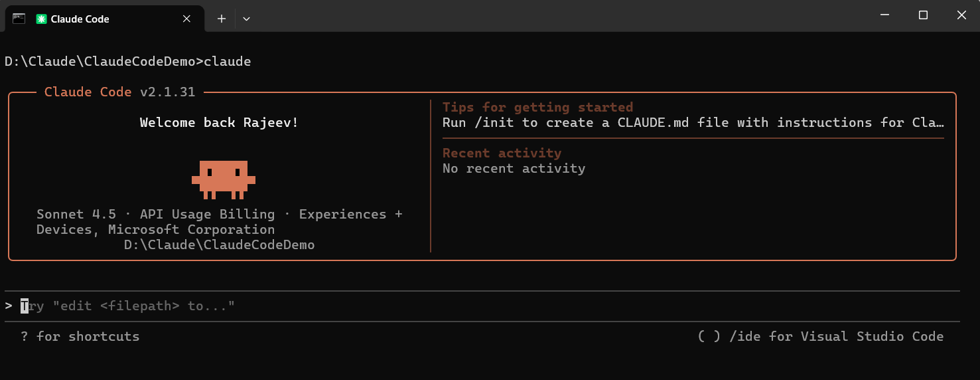980x380 pixels.
Task: Click the prompt input field with Try edit placeholder
Action: point(482,306)
